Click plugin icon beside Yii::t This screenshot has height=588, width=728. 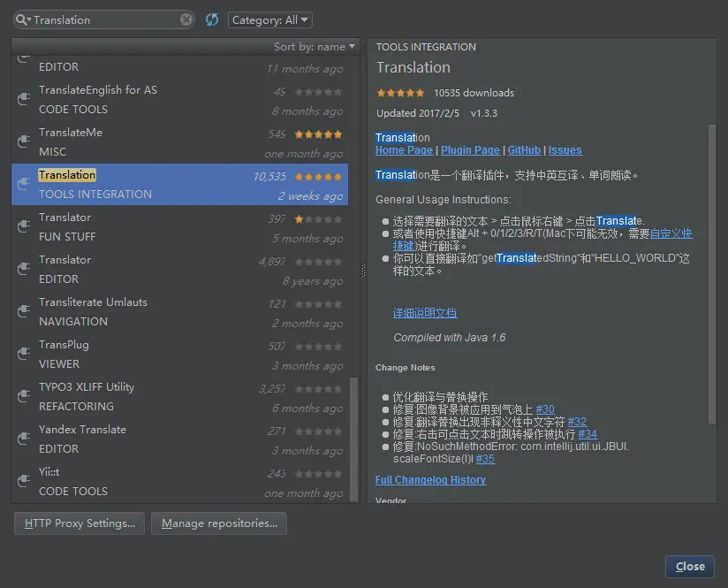pyautogui.click(x=23, y=481)
